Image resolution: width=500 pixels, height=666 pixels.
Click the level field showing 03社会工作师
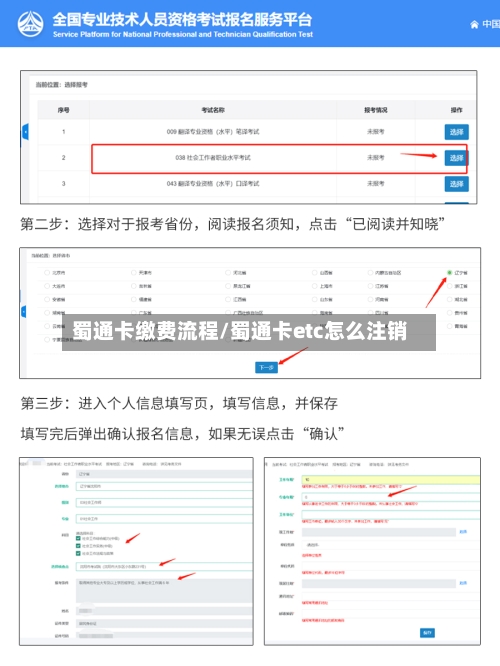point(164,502)
